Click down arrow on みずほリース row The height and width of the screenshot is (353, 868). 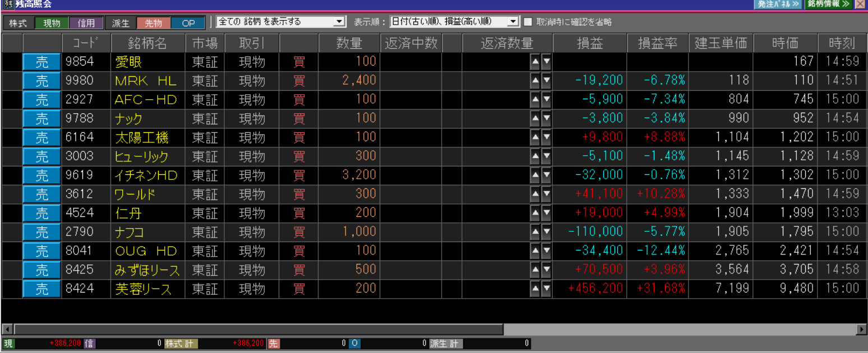(546, 270)
